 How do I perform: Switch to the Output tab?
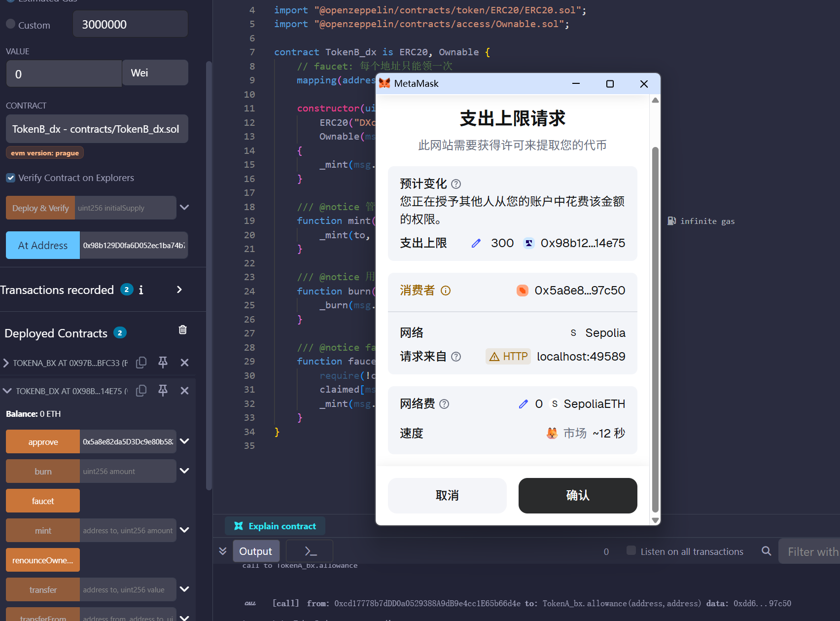255,551
